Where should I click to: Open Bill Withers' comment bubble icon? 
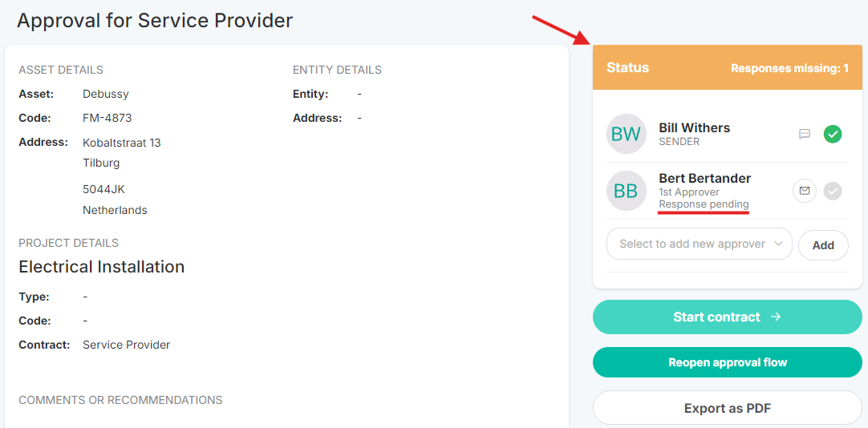click(805, 134)
